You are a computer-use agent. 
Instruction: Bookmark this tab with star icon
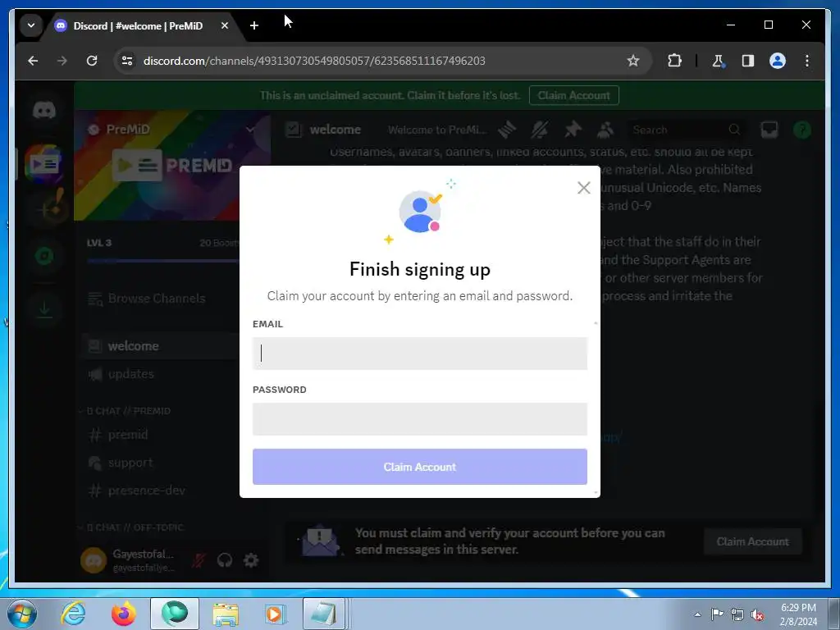(632, 61)
